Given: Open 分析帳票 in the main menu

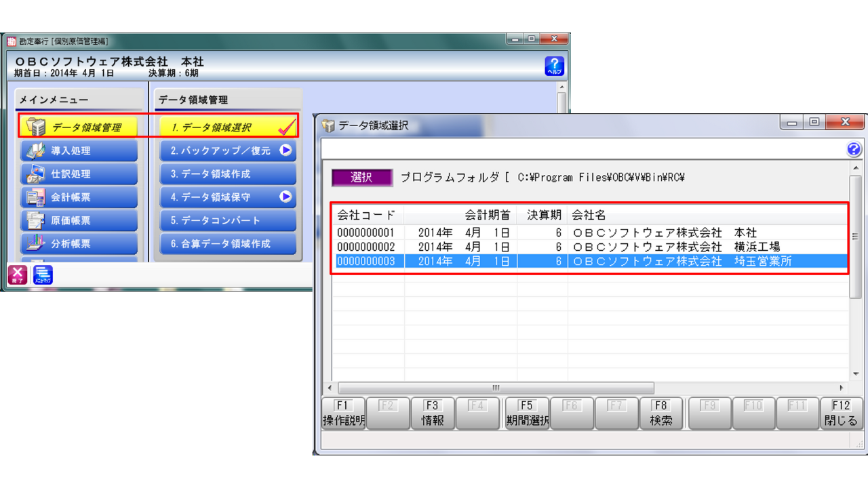Looking at the screenshot, I should (x=79, y=243).
